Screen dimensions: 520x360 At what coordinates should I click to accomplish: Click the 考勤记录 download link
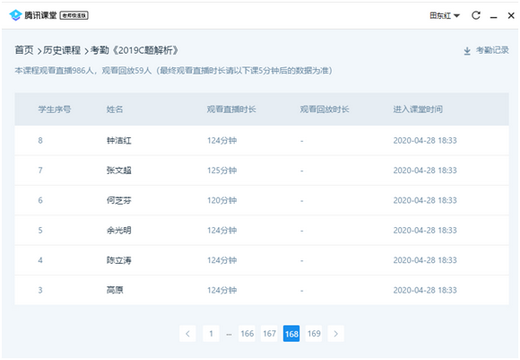pyautogui.click(x=492, y=50)
